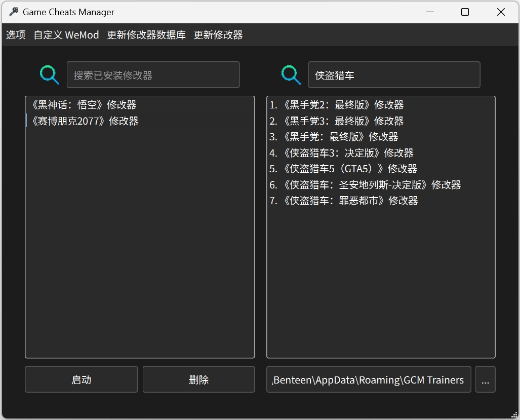Click the ... browse folder button

486,379
